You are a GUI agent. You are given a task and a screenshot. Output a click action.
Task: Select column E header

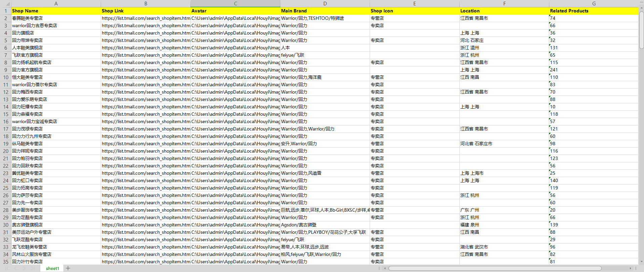click(415, 3)
